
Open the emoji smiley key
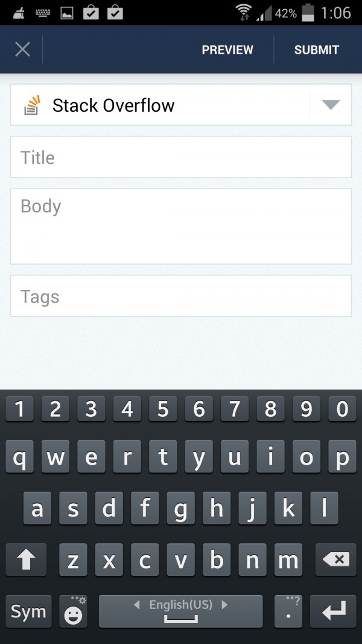[73, 611]
